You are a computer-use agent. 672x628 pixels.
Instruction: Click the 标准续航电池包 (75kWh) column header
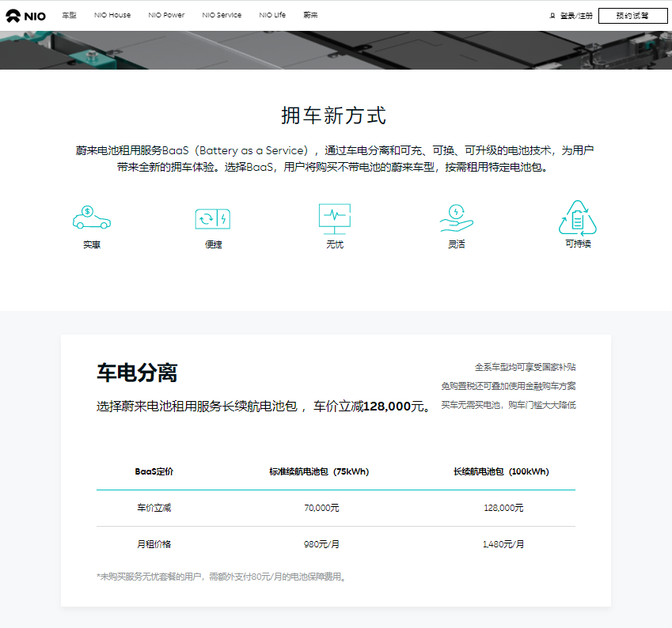click(x=319, y=471)
